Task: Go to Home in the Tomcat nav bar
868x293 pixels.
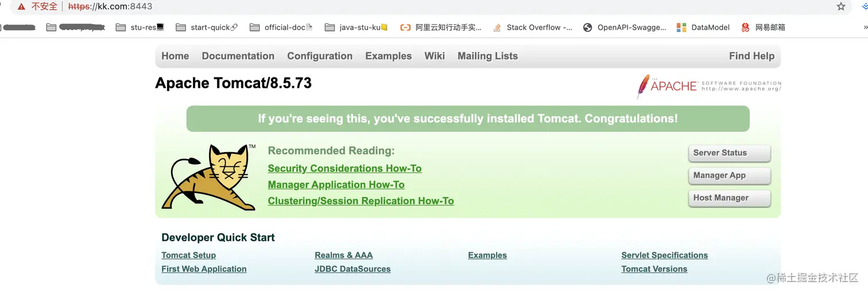Action: coord(175,56)
